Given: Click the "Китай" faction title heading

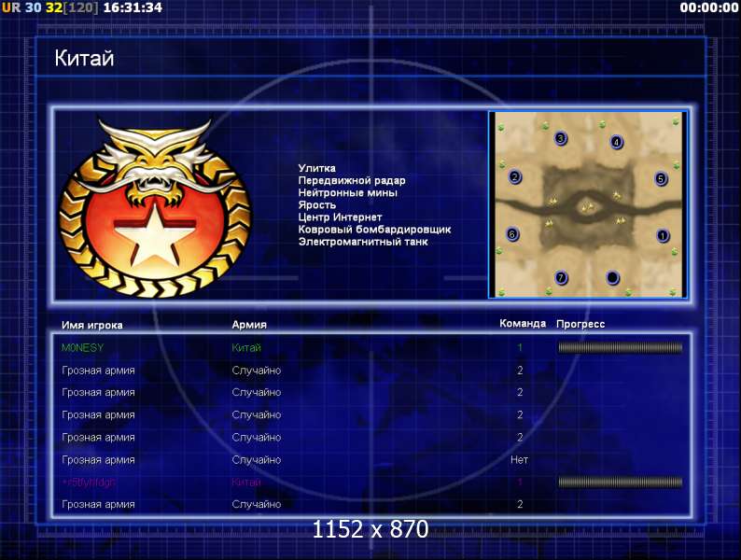Looking at the screenshot, I should (x=84, y=58).
